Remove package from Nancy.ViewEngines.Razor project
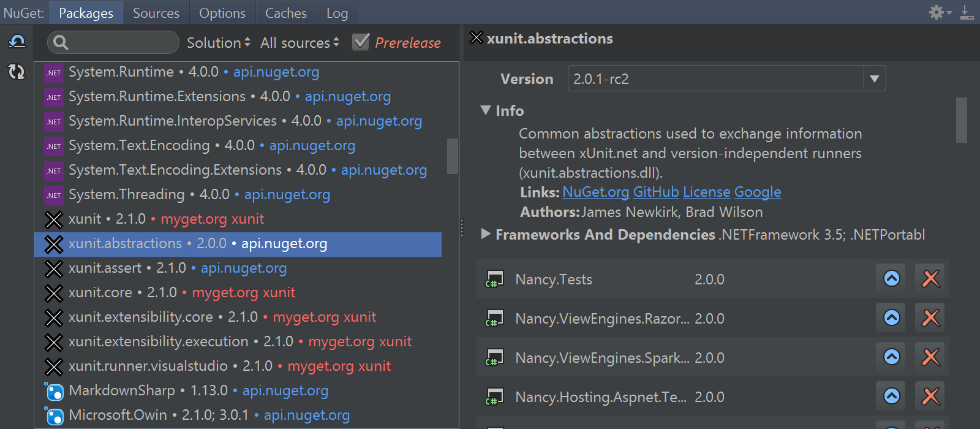The height and width of the screenshot is (429, 980). point(930,318)
